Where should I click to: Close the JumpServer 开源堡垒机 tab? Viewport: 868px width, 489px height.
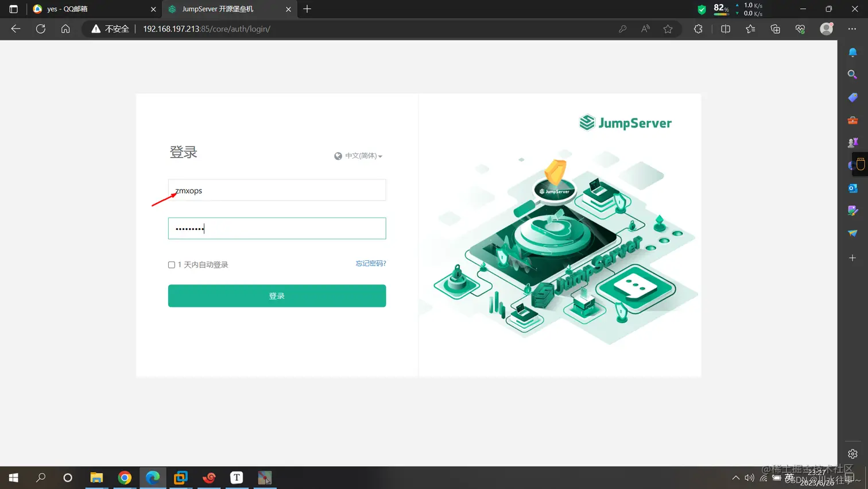click(289, 9)
